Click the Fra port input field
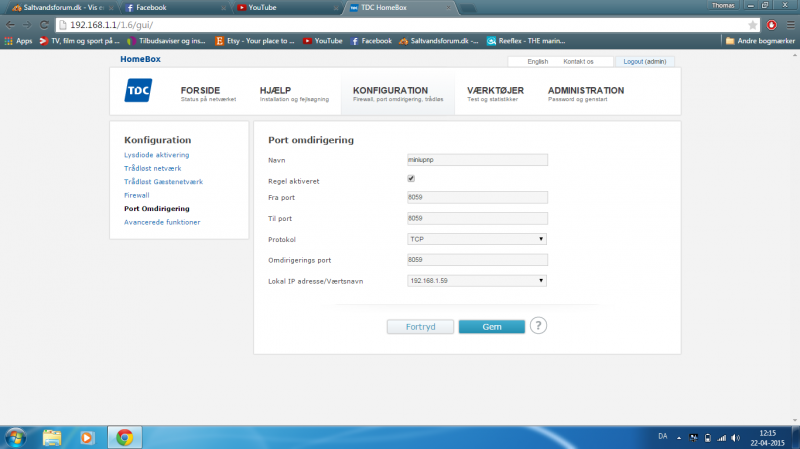Image resolution: width=800 pixels, height=449 pixels. point(477,197)
